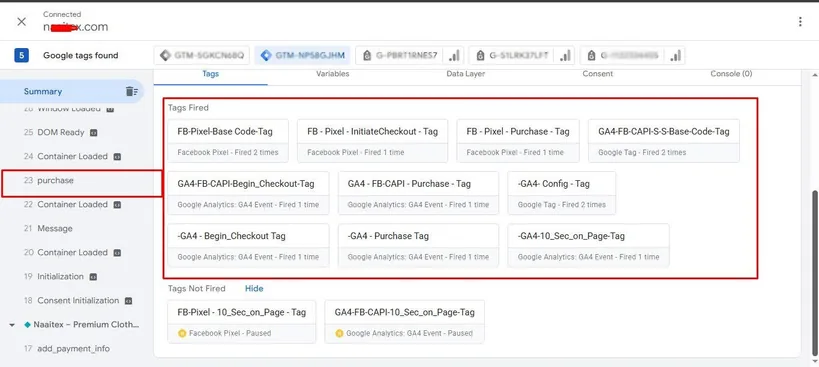Open the FB-Pixel-Base Code-Tag card
Image resolution: width=819 pixels, height=367 pixels.
tap(228, 141)
